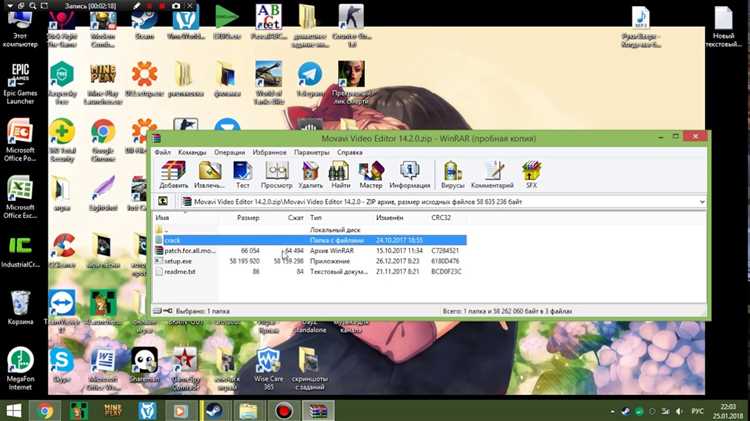The image size is (750, 421).
Task: Select the MegaFon Internet desktop icon
Action: click(20, 368)
